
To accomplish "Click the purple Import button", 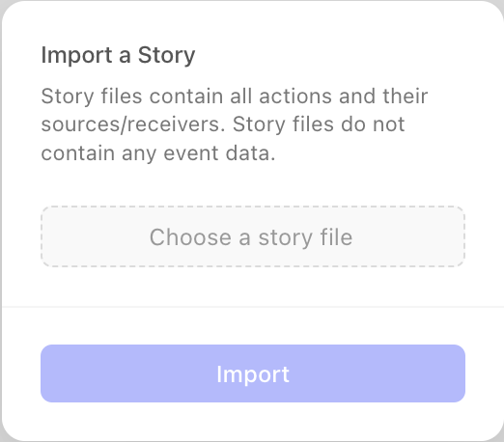I will (x=253, y=373).
